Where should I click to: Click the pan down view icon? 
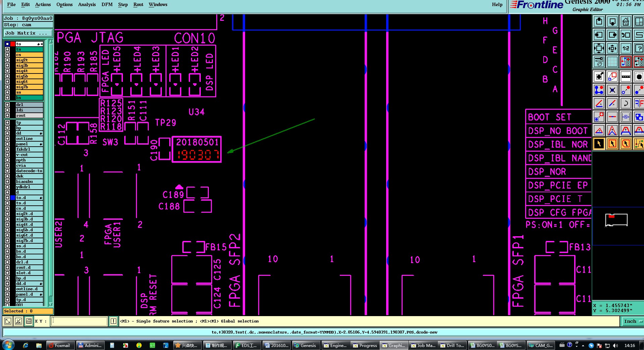pos(612,22)
